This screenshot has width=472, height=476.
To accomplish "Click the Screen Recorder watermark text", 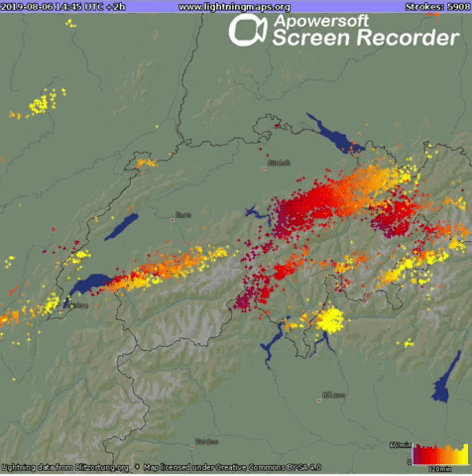I will click(x=366, y=38).
